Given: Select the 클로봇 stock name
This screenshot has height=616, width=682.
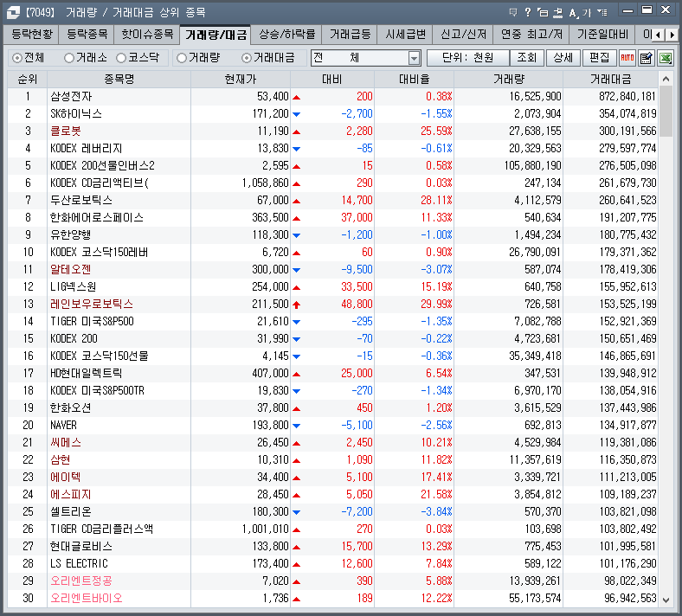Looking at the screenshot, I should [66, 132].
